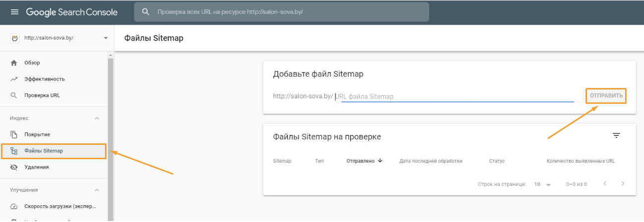Sort table by Sitemap column

coord(282,161)
